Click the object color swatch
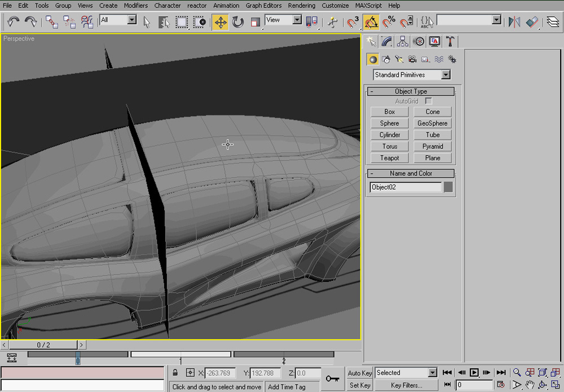The height and width of the screenshot is (392, 564). tap(448, 187)
